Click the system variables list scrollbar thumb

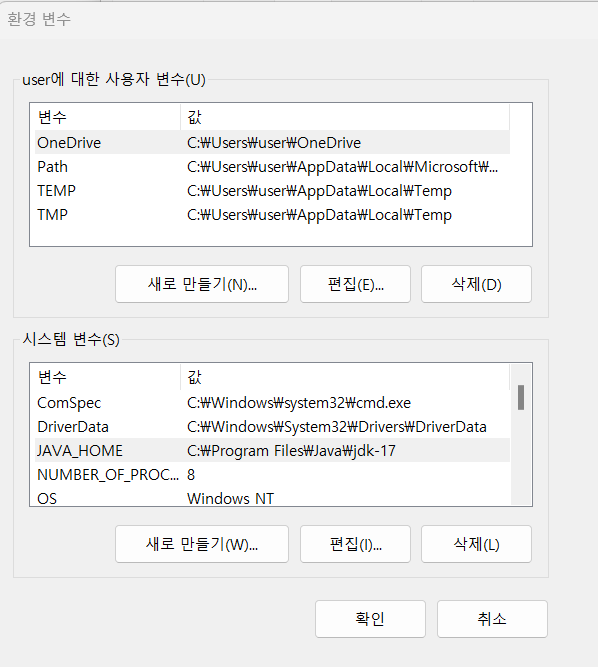click(x=521, y=397)
